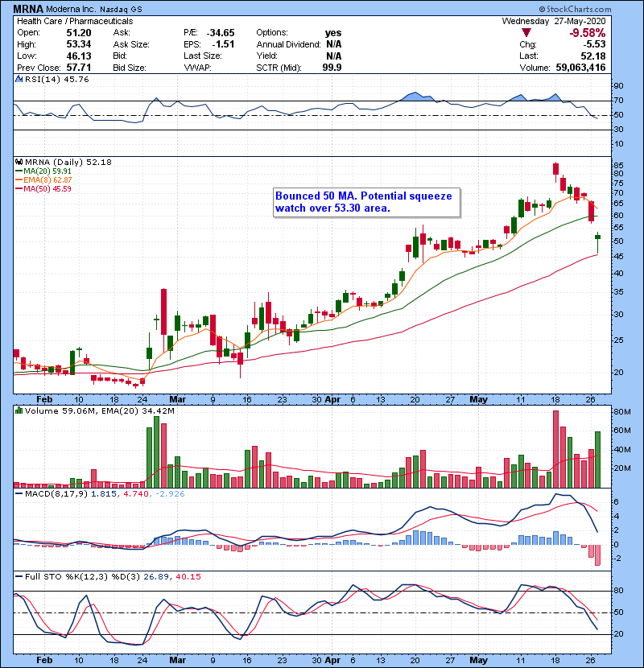Click the '90' level on RSI axis
The width and height of the screenshot is (644, 668).
pos(618,86)
